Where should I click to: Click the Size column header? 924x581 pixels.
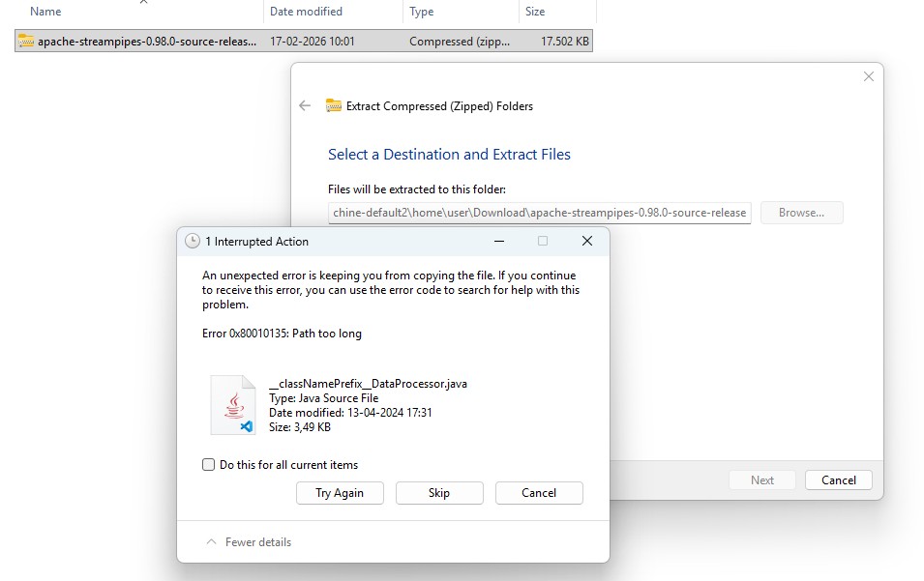click(535, 12)
